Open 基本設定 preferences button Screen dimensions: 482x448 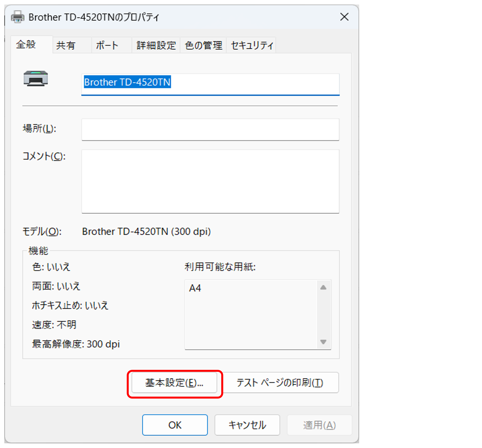[174, 383]
